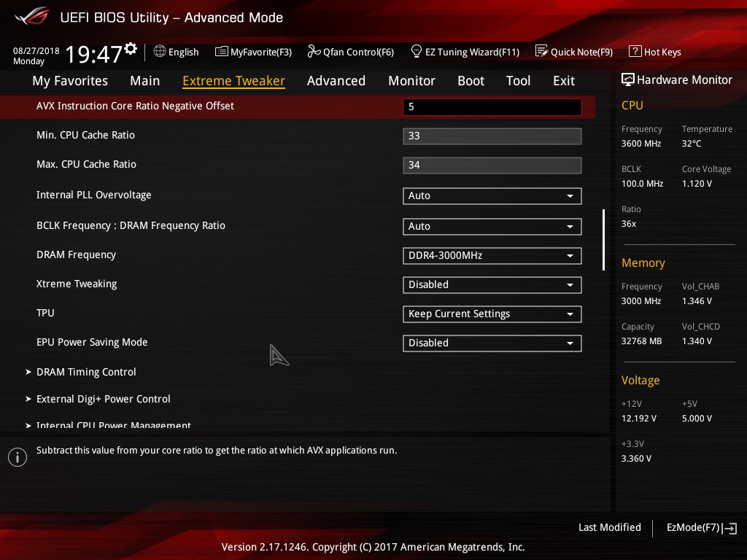Click the Hardware Monitor screen icon
The height and width of the screenshot is (560, 747).
pos(628,79)
